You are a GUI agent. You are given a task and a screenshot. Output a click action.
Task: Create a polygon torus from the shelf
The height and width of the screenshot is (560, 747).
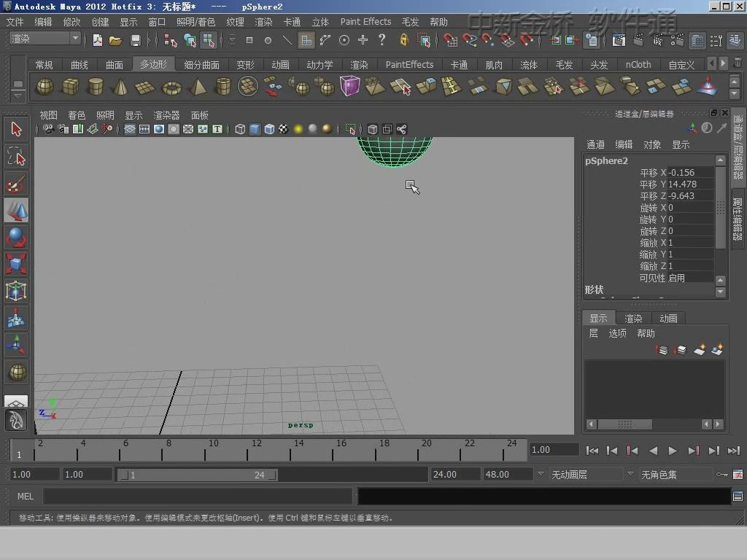point(172,87)
